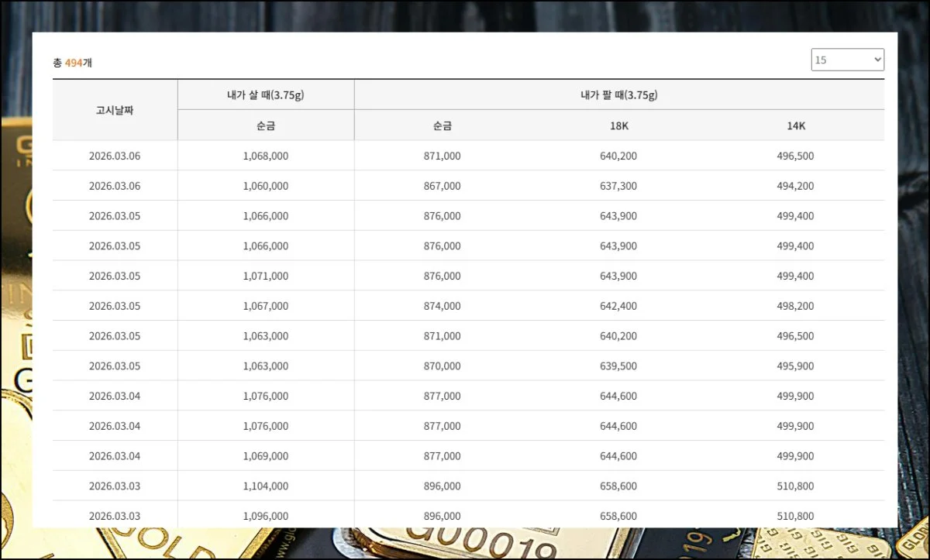Select the 18K column header

point(618,125)
